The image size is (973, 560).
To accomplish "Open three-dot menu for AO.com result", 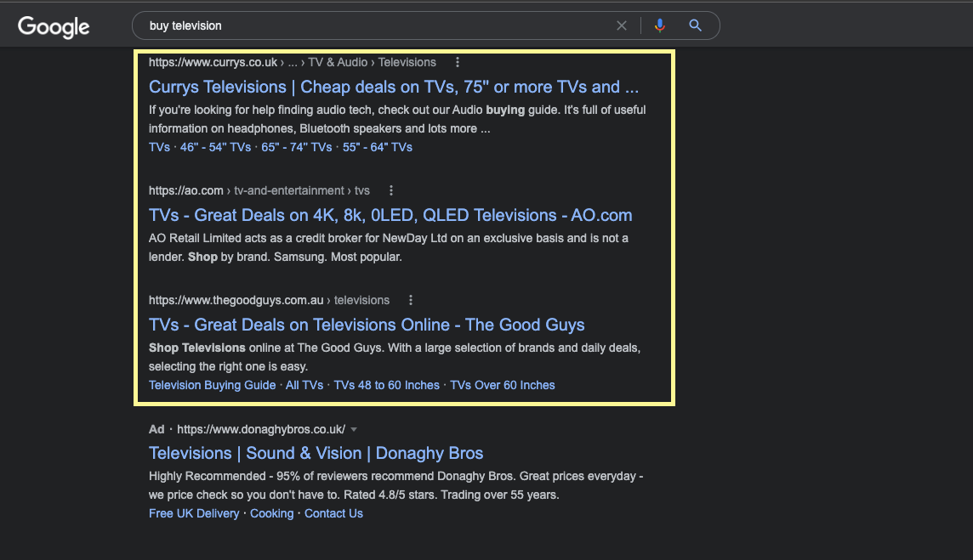I will (390, 190).
